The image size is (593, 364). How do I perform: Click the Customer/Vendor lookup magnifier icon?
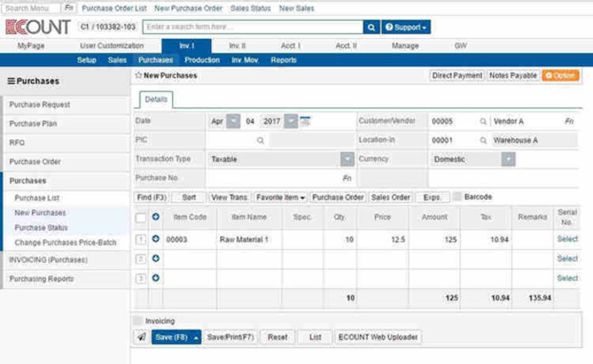pos(484,121)
